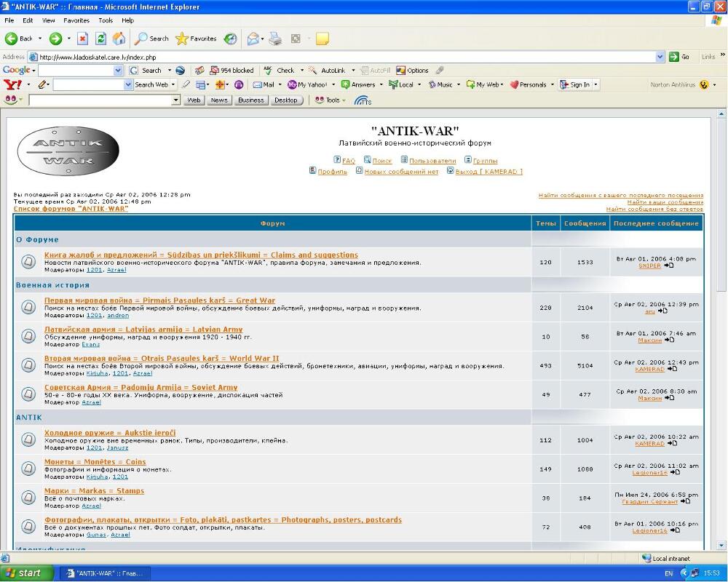Screen dimensions: 728x582
Task: Open the Edit menu
Action: click(x=28, y=20)
